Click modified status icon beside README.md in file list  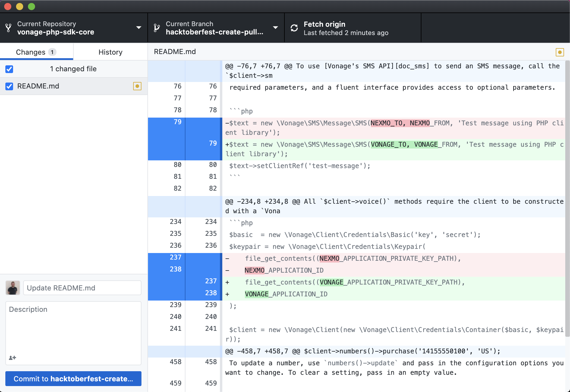137,86
